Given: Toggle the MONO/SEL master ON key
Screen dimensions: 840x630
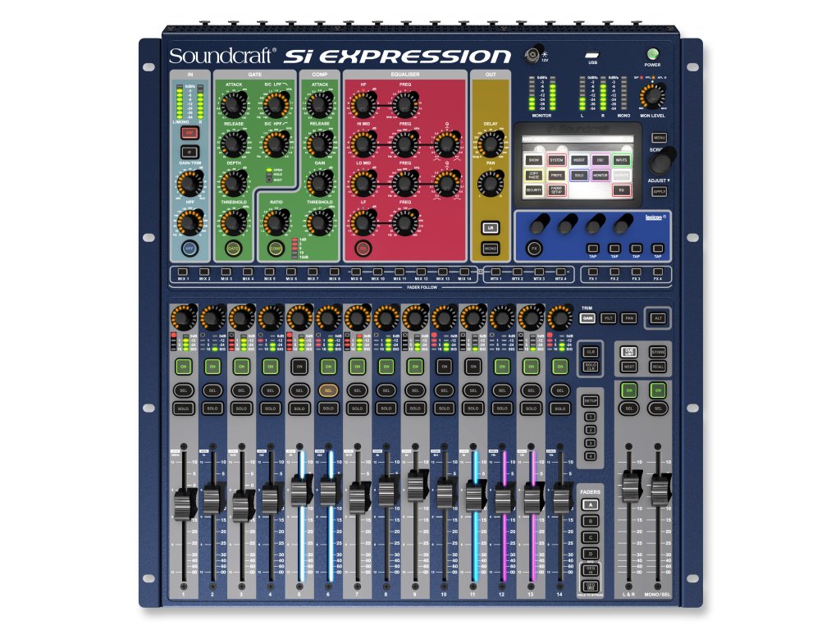Looking at the screenshot, I should coord(658,390).
